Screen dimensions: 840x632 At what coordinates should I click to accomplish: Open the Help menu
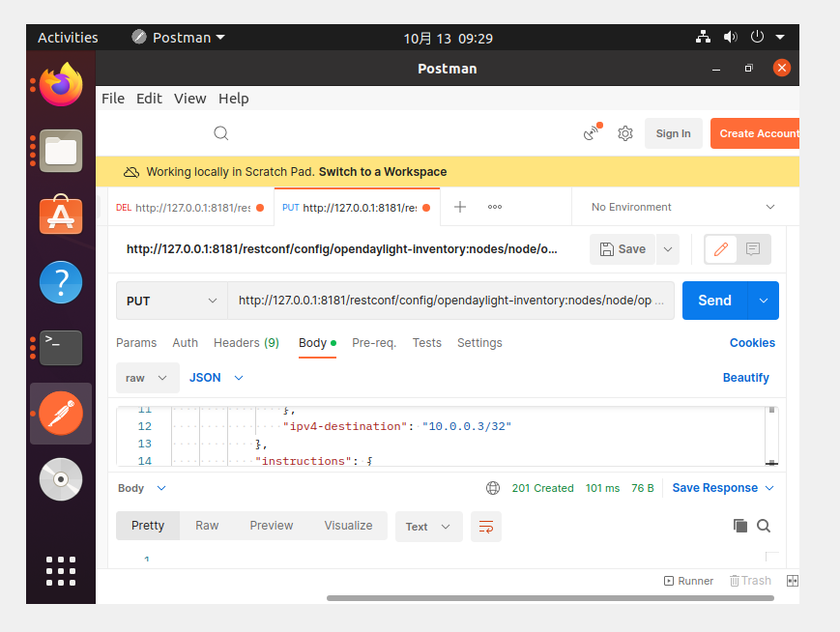[234, 99]
